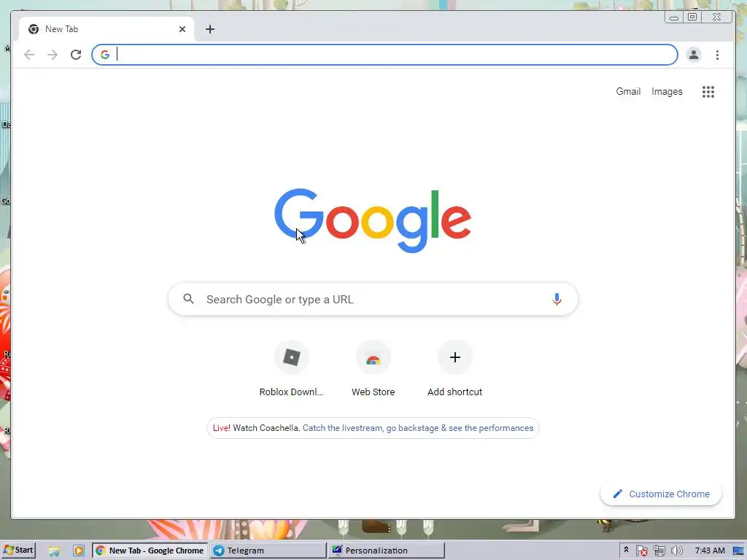This screenshot has width=747, height=560.
Task: Show hidden system tray icons
Action: [x=626, y=550]
